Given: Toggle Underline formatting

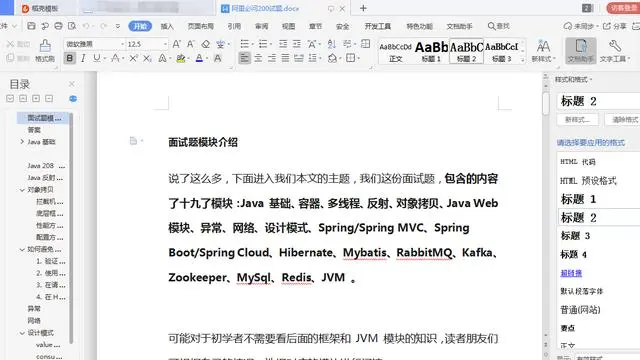Looking at the screenshot, I should click(x=97, y=58).
